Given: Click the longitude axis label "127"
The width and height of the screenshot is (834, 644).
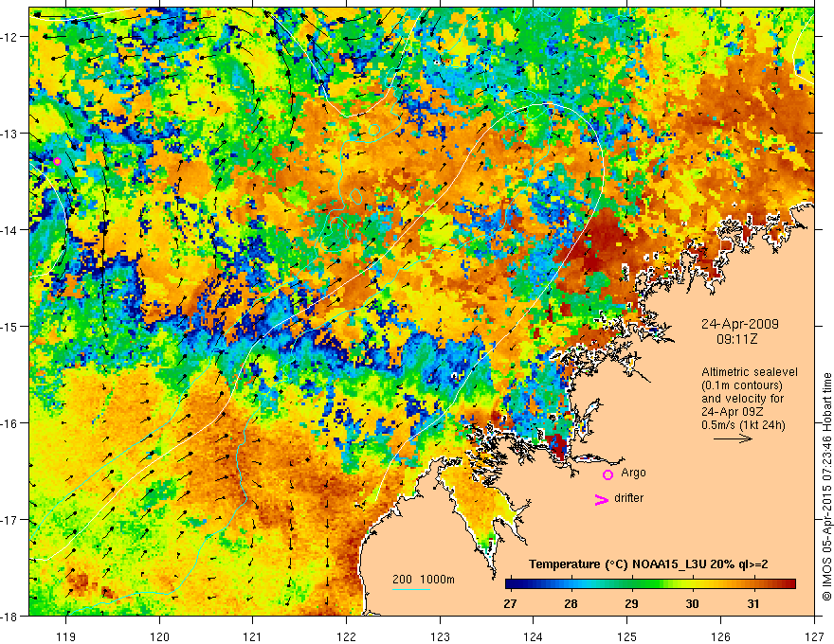Looking at the screenshot, I should pyautogui.click(x=814, y=637).
